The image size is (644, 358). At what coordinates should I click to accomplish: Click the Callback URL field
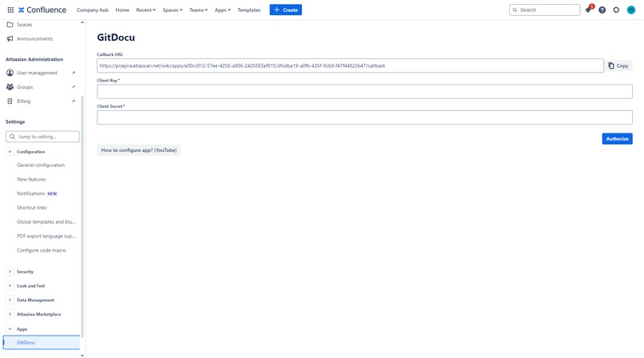(350, 66)
